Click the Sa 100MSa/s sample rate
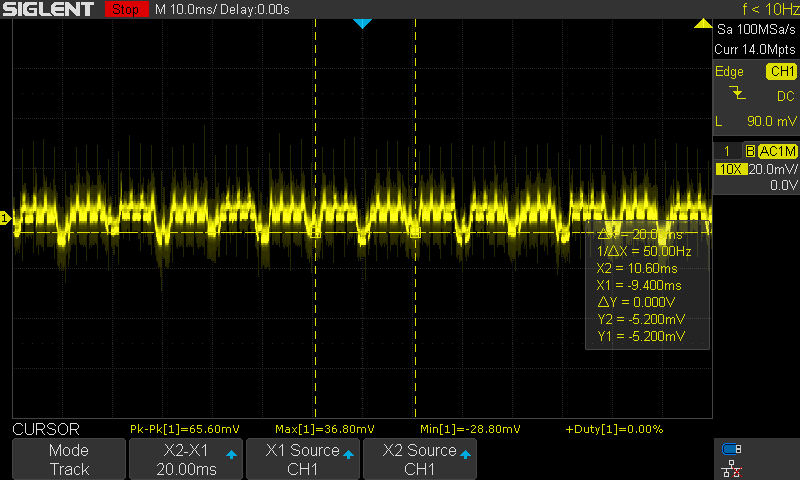 pos(756,30)
